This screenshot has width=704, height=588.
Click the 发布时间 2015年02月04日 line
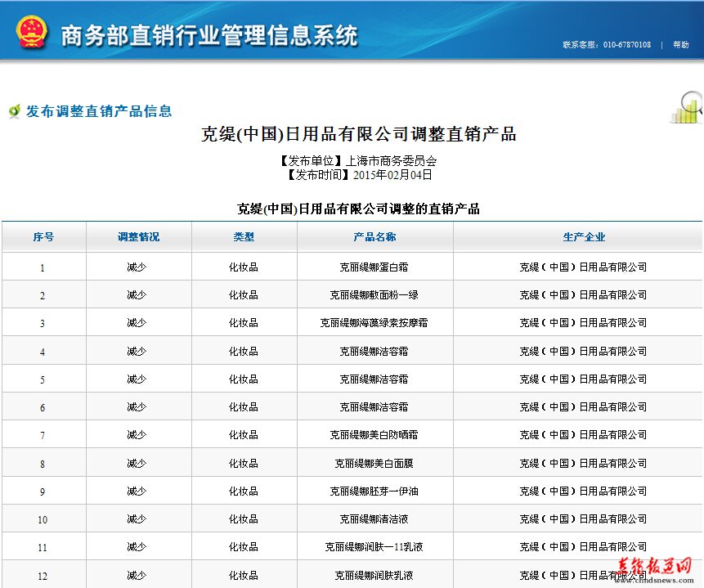[359, 175]
